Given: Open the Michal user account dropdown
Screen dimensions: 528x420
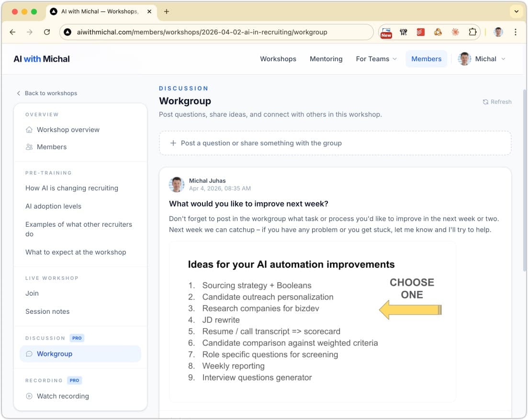Looking at the screenshot, I should pyautogui.click(x=482, y=59).
